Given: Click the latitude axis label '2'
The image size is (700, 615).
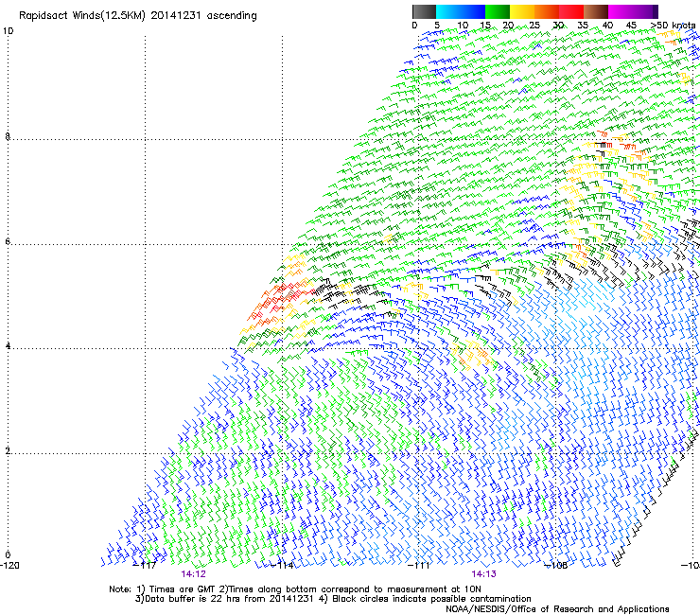Looking at the screenshot, I should coord(8,451).
